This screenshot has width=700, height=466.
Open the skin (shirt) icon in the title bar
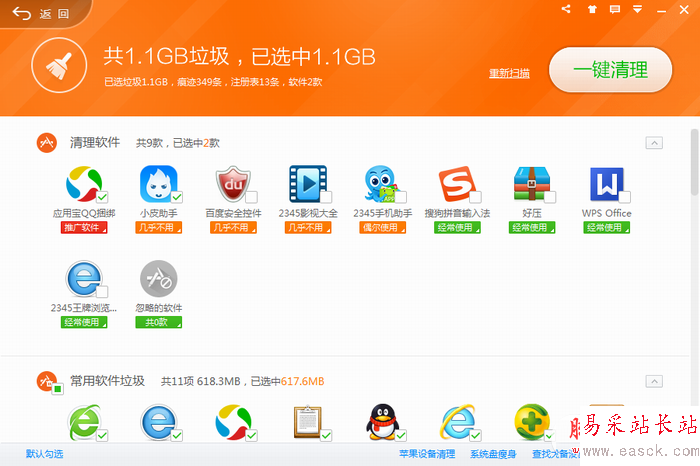click(x=592, y=9)
